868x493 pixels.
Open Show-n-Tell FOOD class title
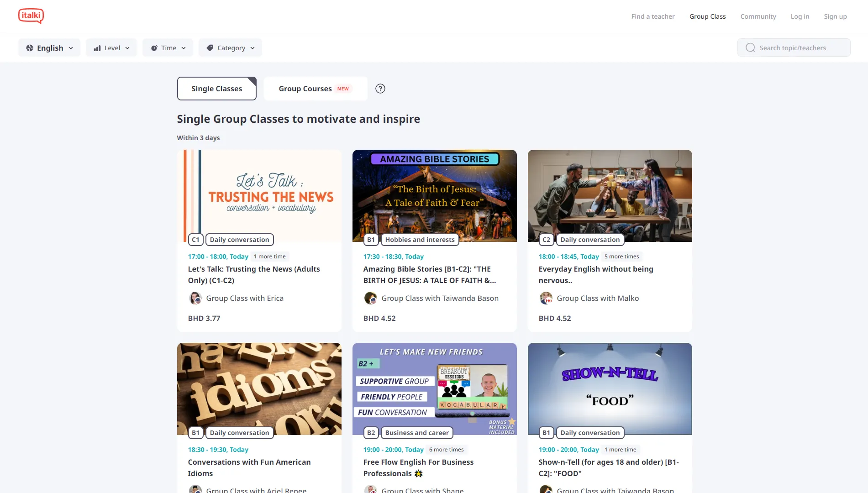pyautogui.click(x=609, y=468)
